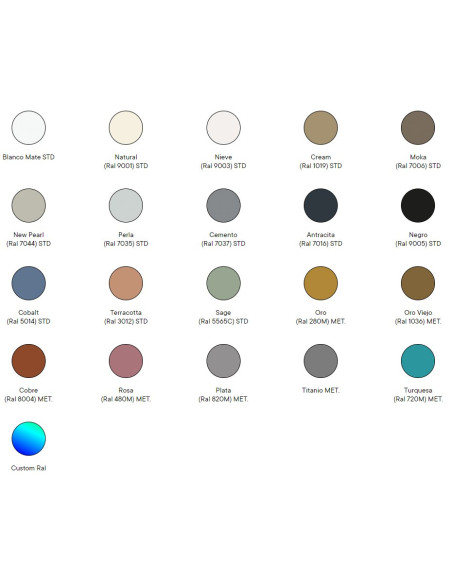Pick the Cobalt Ral 5014 blue swatch
Viewport: 452px width, 584px height.
tap(29, 283)
